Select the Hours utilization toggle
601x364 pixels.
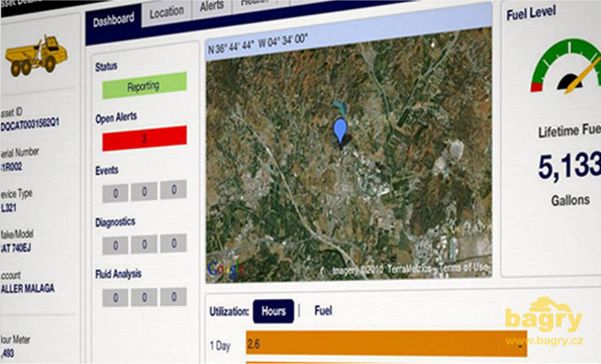(x=274, y=311)
